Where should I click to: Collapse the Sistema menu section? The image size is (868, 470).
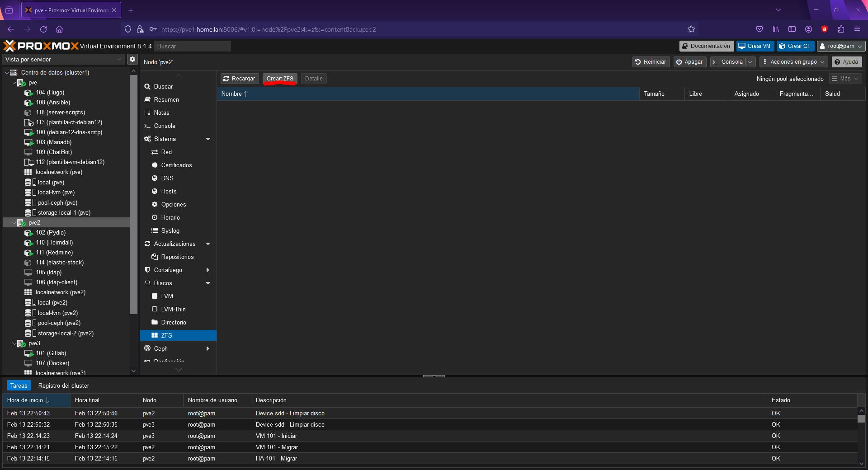point(208,139)
